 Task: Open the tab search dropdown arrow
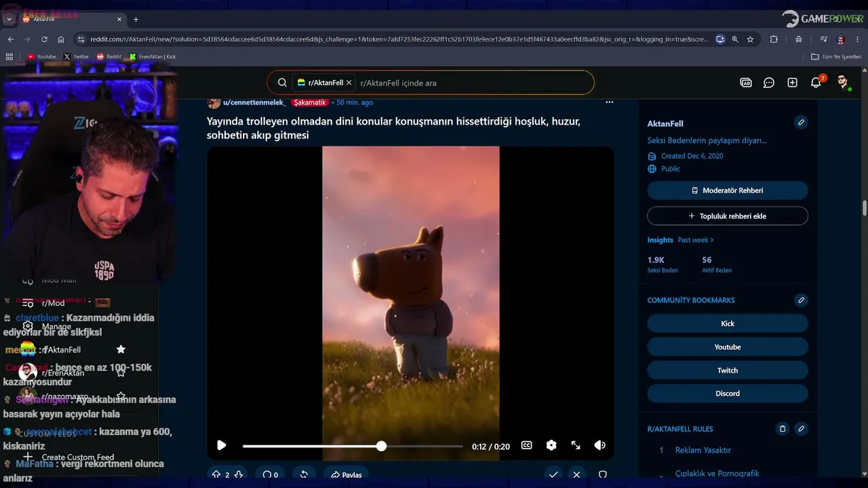9,19
